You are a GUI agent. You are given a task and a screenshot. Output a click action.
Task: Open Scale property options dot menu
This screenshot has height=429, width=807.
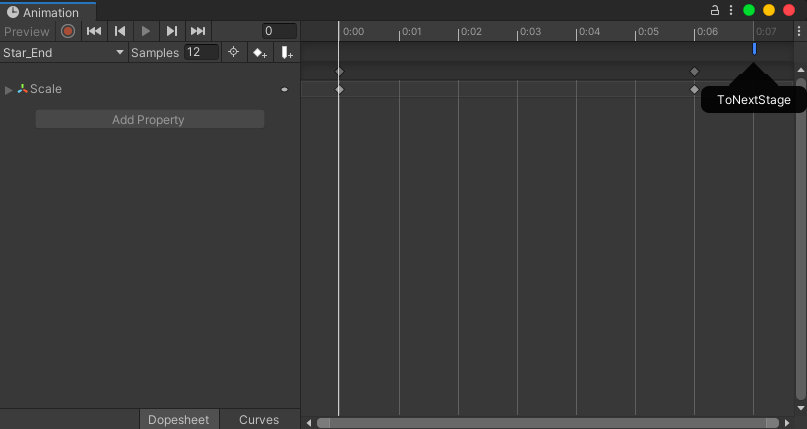(x=285, y=90)
